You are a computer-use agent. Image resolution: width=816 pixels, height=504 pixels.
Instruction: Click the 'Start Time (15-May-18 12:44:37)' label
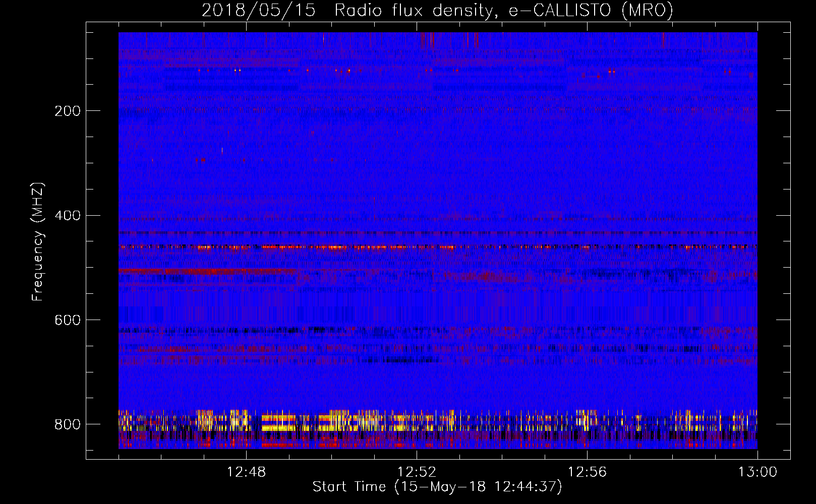point(437,487)
